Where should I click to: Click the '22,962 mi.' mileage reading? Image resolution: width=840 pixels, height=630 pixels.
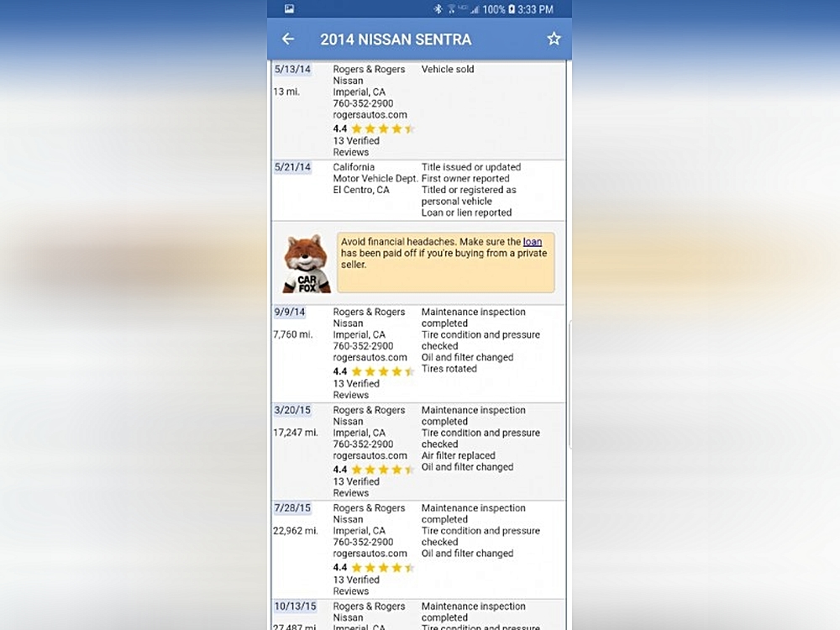coord(296,530)
